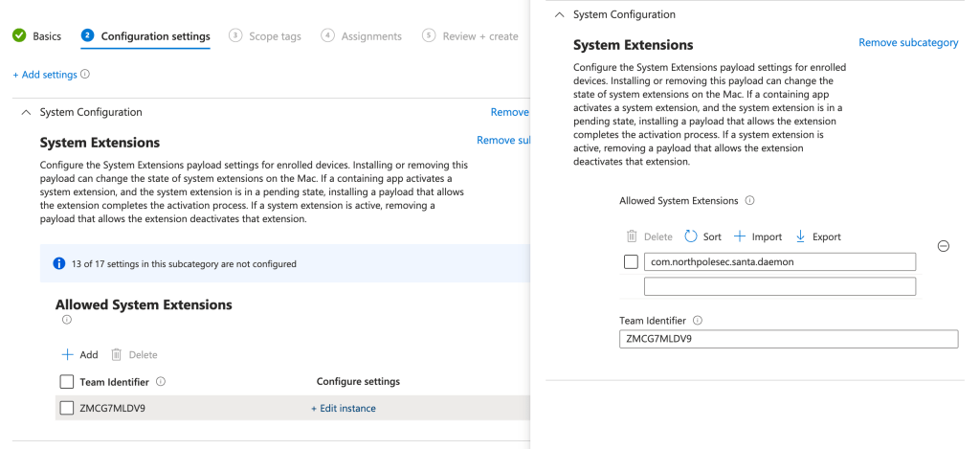Click Remove subcategory link in right panel
The width and height of the screenshot is (980, 449).
[x=908, y=43]
